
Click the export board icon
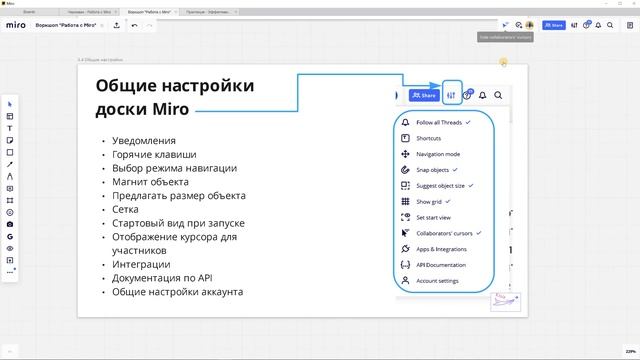coord(117,25)
